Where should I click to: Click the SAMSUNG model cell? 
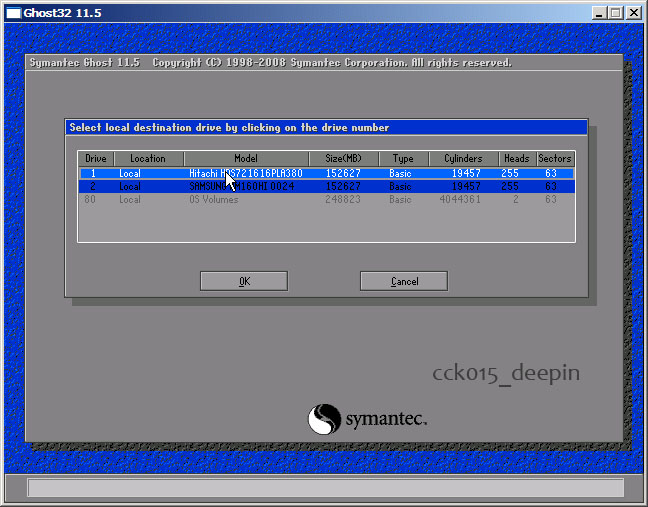tap(242, 186)
